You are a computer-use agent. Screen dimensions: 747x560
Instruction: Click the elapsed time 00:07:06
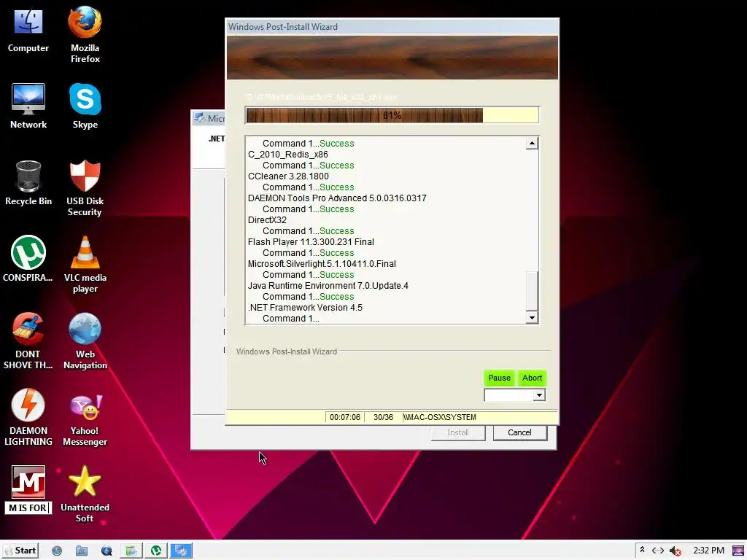pos(345,417)
